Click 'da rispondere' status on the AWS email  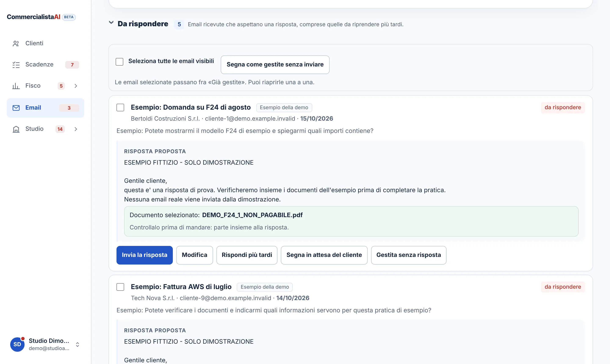[563, 287]
